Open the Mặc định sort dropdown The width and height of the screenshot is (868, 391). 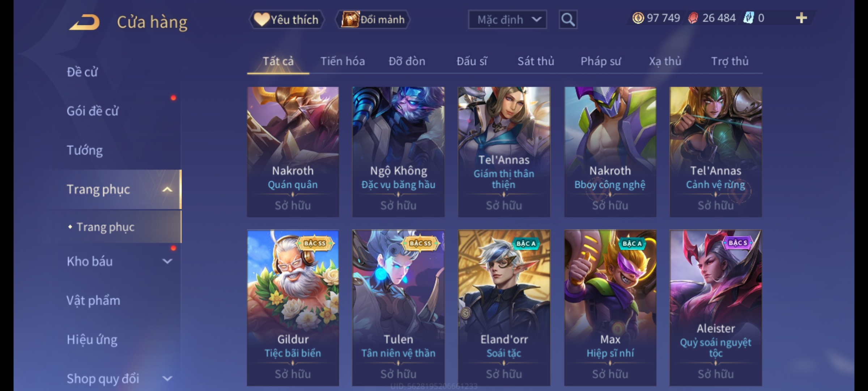click(x=507, y=20)
